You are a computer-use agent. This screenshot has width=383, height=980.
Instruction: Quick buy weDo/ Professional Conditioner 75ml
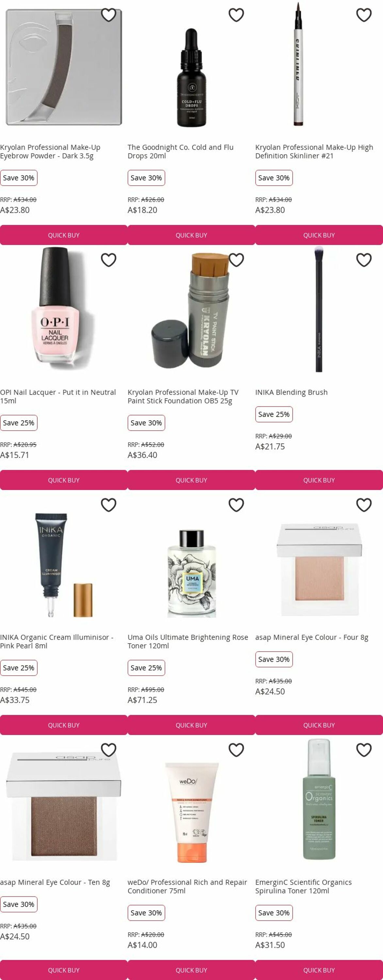pyautogui.click(x=191, y=970)
